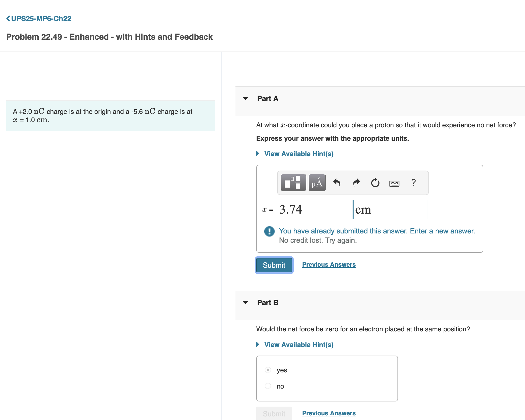The height and width of the screenshot is (420, 525).
Task: Click the μÅ units icon in the answer toolbar
Action: click(317, 183)
